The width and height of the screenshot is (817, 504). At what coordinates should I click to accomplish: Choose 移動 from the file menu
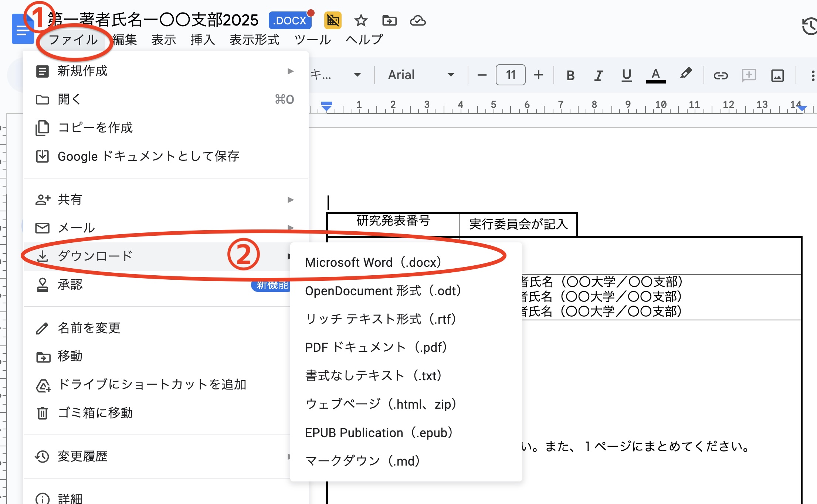[157, 356]
